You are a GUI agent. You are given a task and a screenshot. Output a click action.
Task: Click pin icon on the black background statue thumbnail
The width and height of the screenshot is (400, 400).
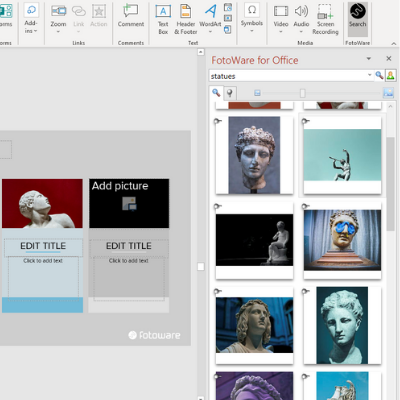tap(218, 206)
